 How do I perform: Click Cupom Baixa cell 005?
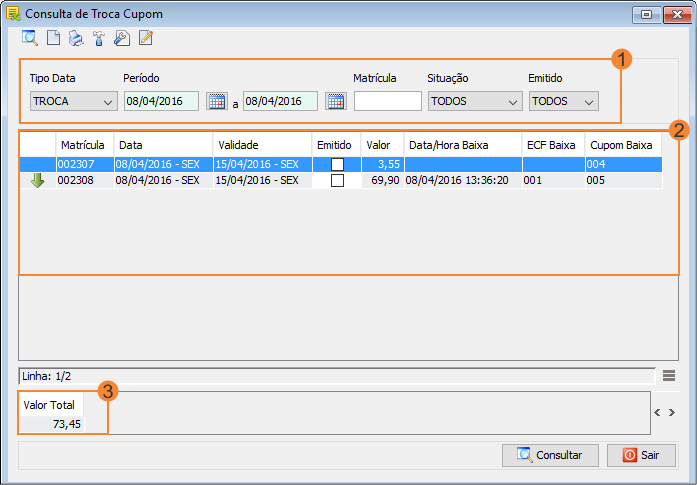click(624, 180)
